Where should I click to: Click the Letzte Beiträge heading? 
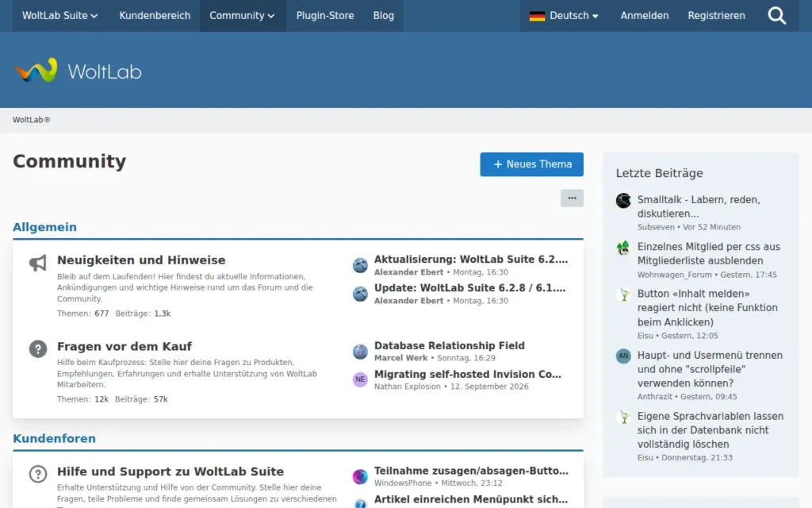click(x=659, y=173)
